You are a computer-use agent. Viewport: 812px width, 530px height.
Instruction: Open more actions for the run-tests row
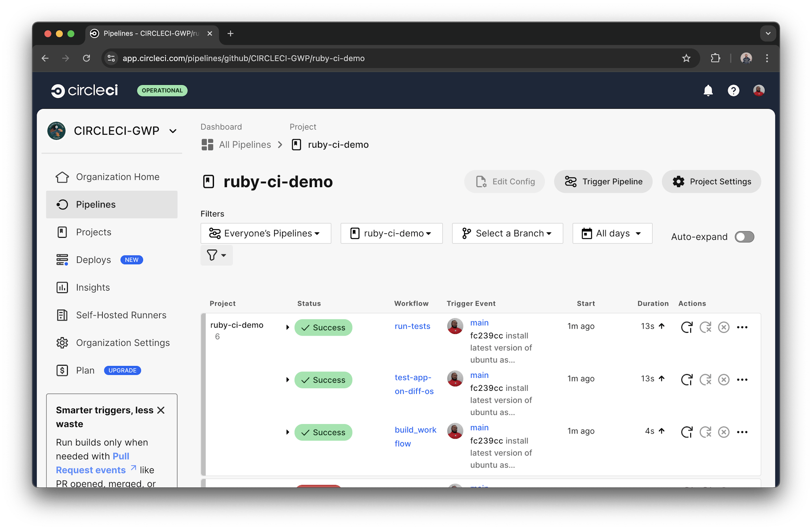tap(743, 327)
